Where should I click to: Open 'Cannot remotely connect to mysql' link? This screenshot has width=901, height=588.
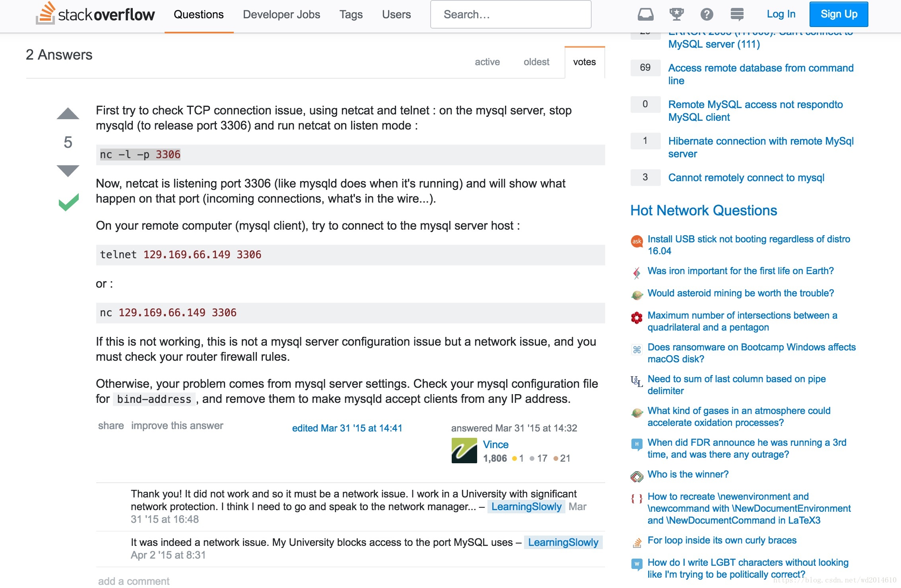(x=746, y=178)
